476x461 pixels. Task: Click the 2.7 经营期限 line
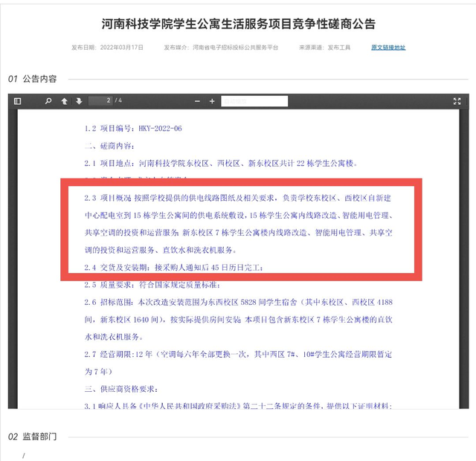[x=238, y=354]
